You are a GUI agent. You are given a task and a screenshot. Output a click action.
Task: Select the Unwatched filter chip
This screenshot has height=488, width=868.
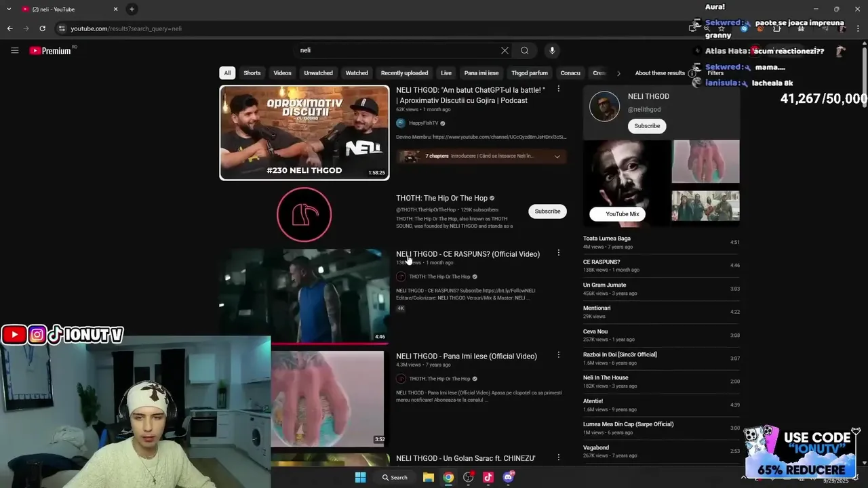[x=318, y=73]
